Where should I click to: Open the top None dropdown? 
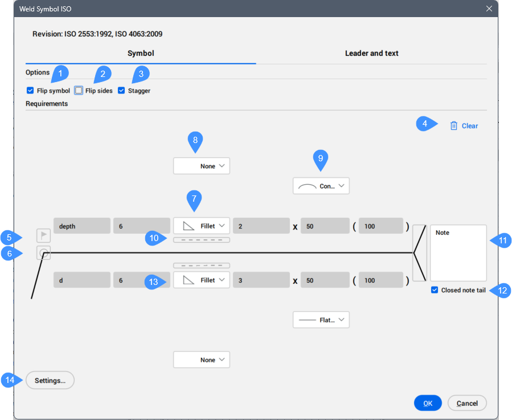click(202, 166)
